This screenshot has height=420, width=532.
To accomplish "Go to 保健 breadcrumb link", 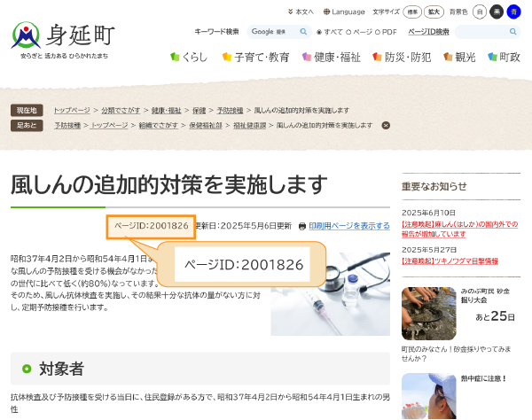I will [199, 110].
